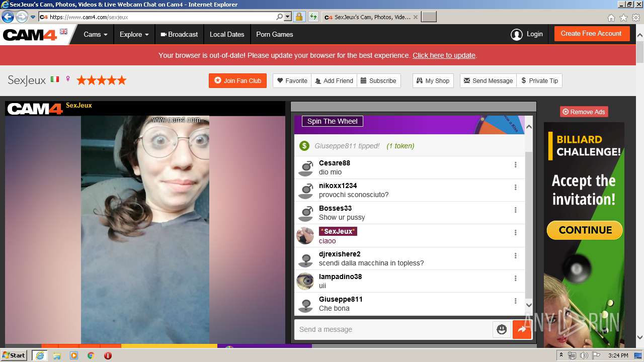
Task: Click Cesare88's profile avatar icon
Action: pos(305,168)
